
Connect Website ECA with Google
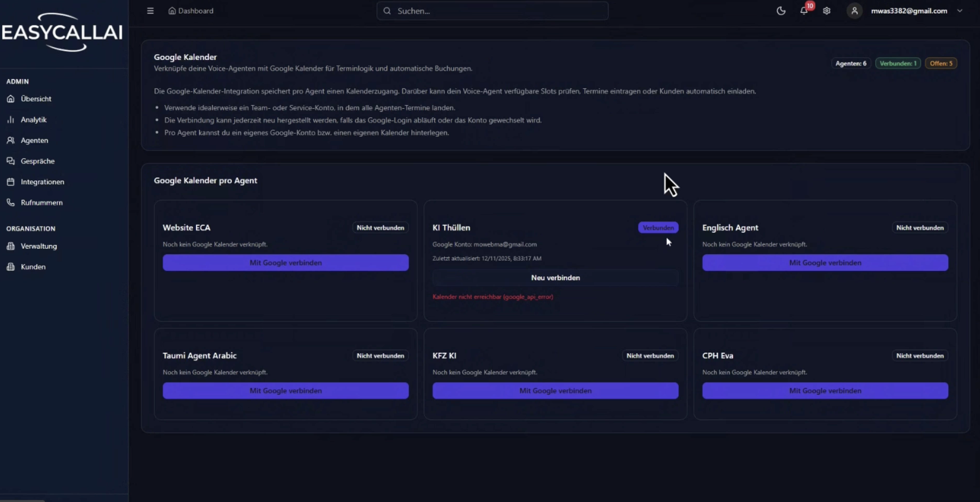click(285, 263)
